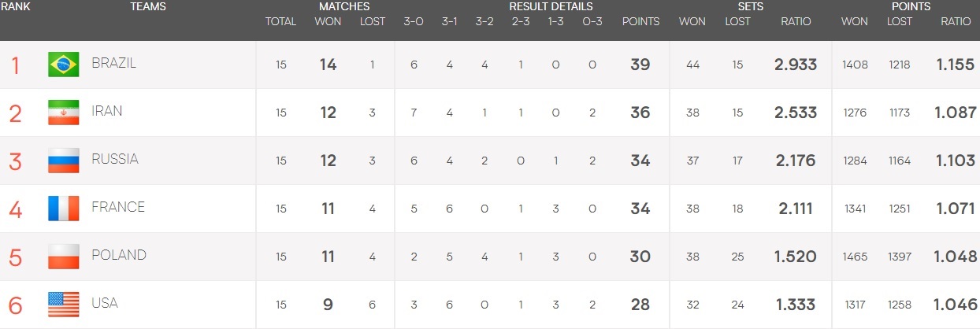The height and width of the screenshot is (329, 980).
Task: Click the MATCHES WON column header
Action: (x=328, y=21)
